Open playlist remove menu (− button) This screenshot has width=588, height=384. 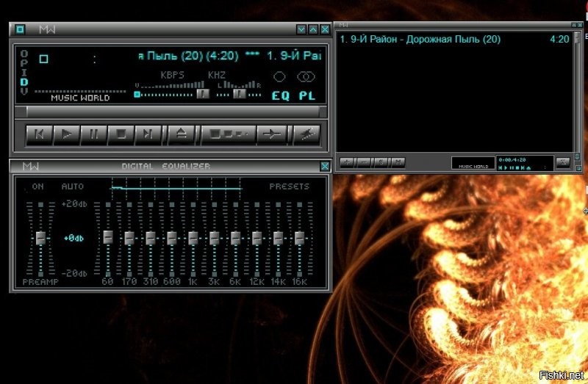[x=364, y=162]
